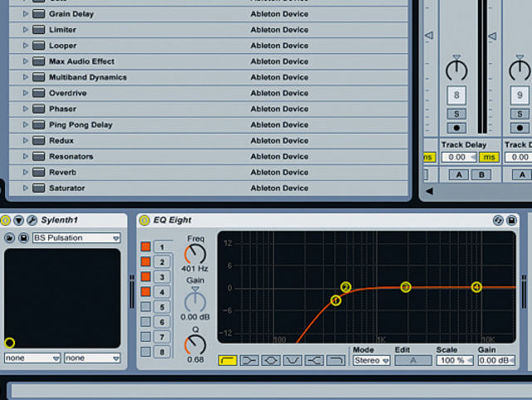Click Reverb device folder icon
The image size is (532, 400).
39,172
